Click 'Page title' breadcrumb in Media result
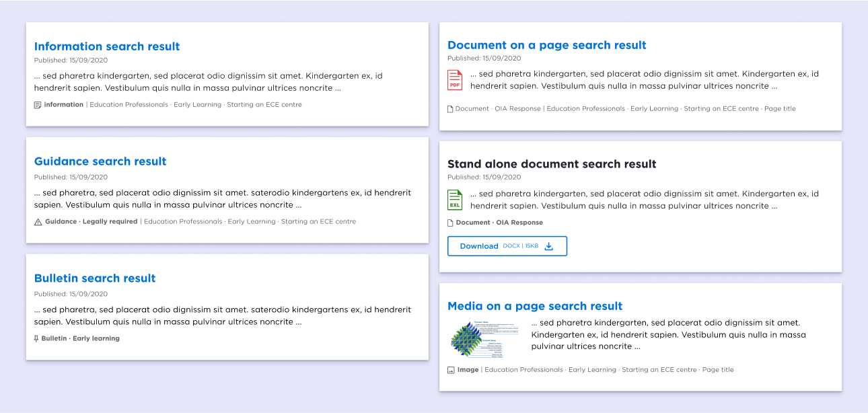The image size is (868, 413). [718, 370]
